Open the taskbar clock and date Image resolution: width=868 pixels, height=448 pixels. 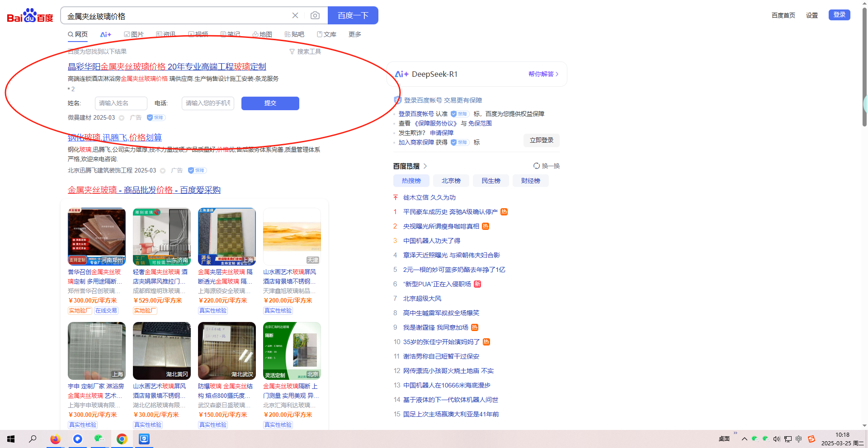tap(843, 439)
